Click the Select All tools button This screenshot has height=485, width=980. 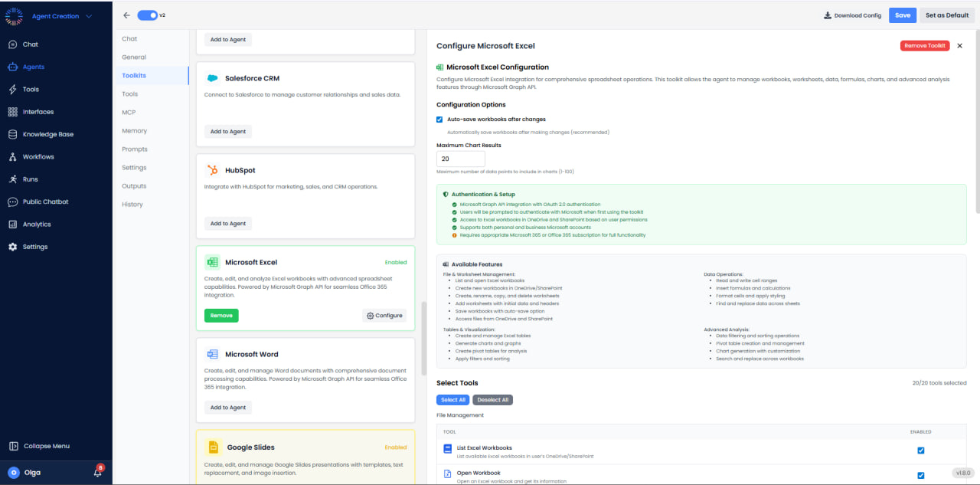(452, 400)
